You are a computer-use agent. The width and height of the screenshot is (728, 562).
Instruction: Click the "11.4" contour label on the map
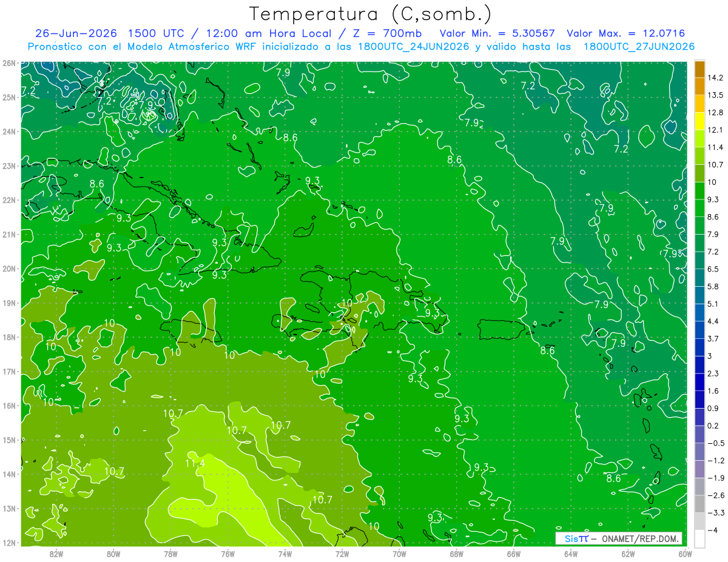coord(195,464)
